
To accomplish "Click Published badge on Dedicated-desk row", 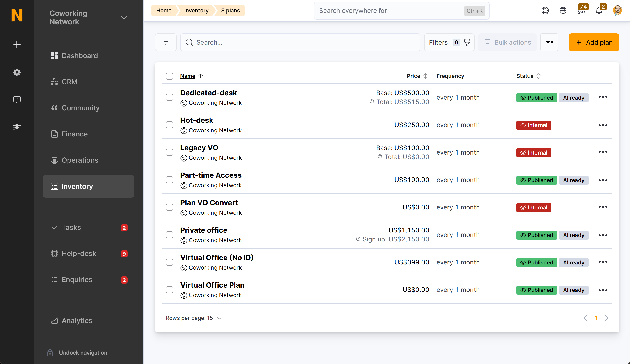I will (x=536, y=98).
